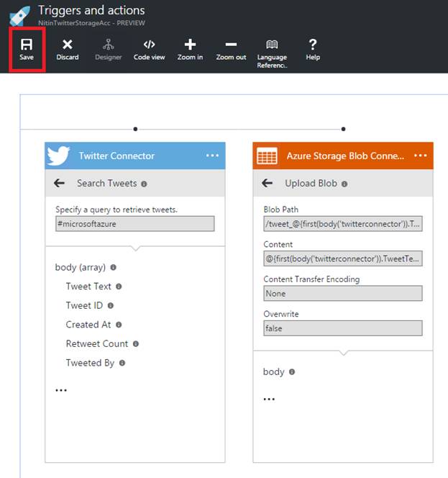Click the Search Tweets action label
This screenshot has height=478, width=448.
107,184
